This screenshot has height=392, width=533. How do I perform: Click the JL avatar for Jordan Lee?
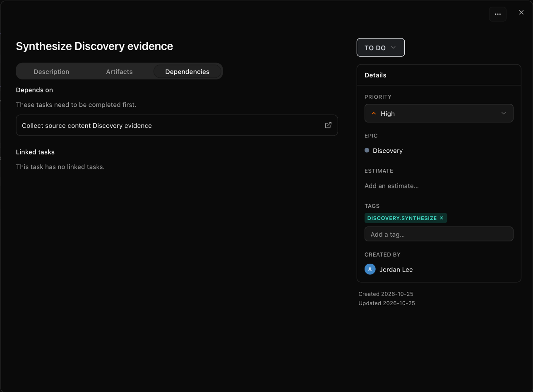[370, 269]
